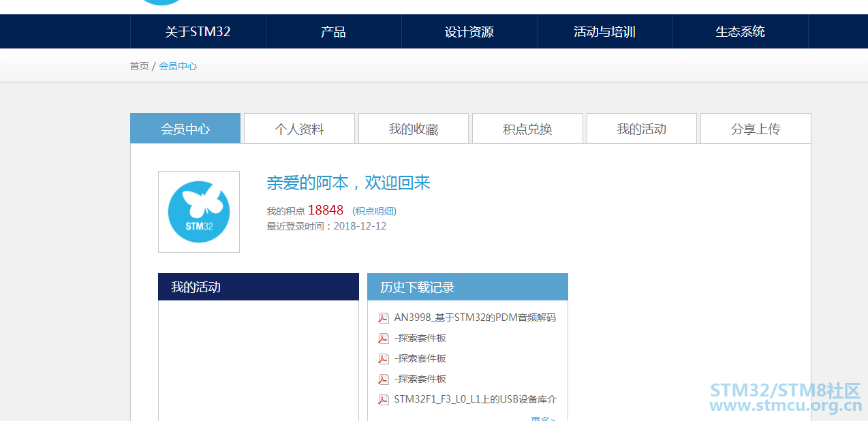Screen dimensions: 868x421
Task: Click the 我的活动 panel header
Action: click(x=258, y=287)
